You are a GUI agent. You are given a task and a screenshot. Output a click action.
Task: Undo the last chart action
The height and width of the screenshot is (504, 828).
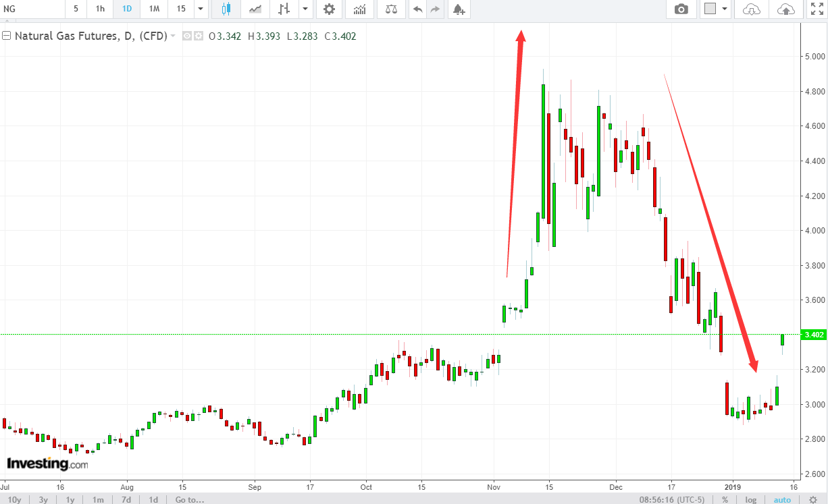click(x=418, y=9)
